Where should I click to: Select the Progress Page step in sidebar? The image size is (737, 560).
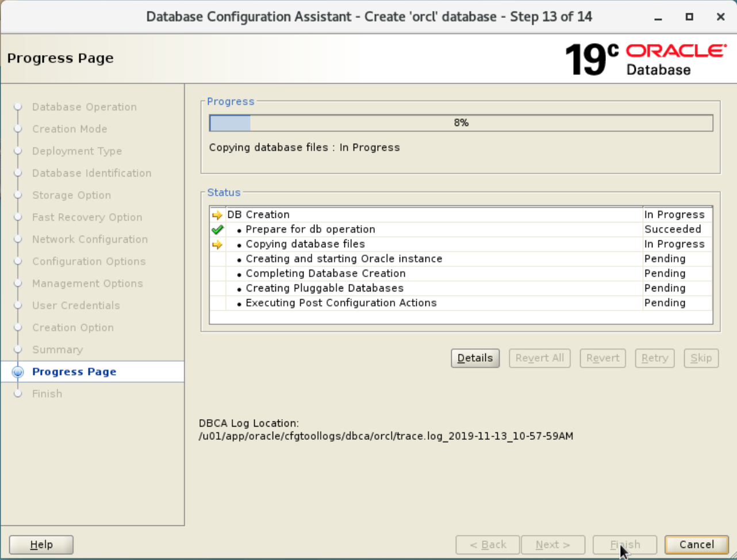click(x=74, y=372)
